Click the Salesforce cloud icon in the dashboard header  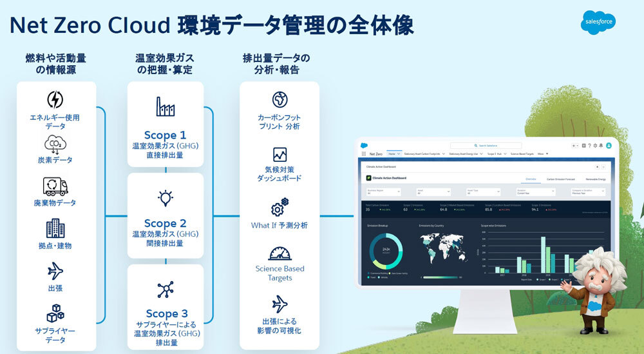point(365,146)
